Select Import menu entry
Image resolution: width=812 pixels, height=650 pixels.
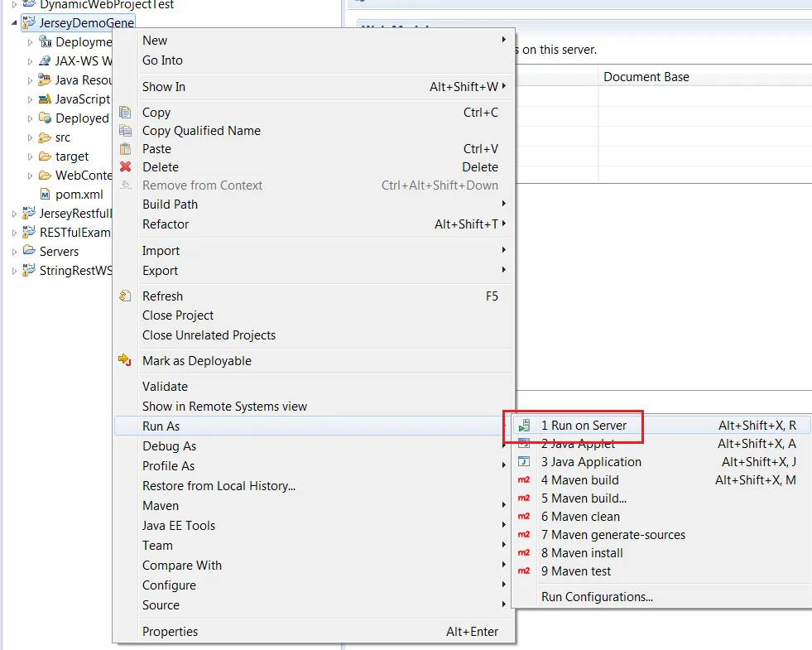[x=314, y=251]
